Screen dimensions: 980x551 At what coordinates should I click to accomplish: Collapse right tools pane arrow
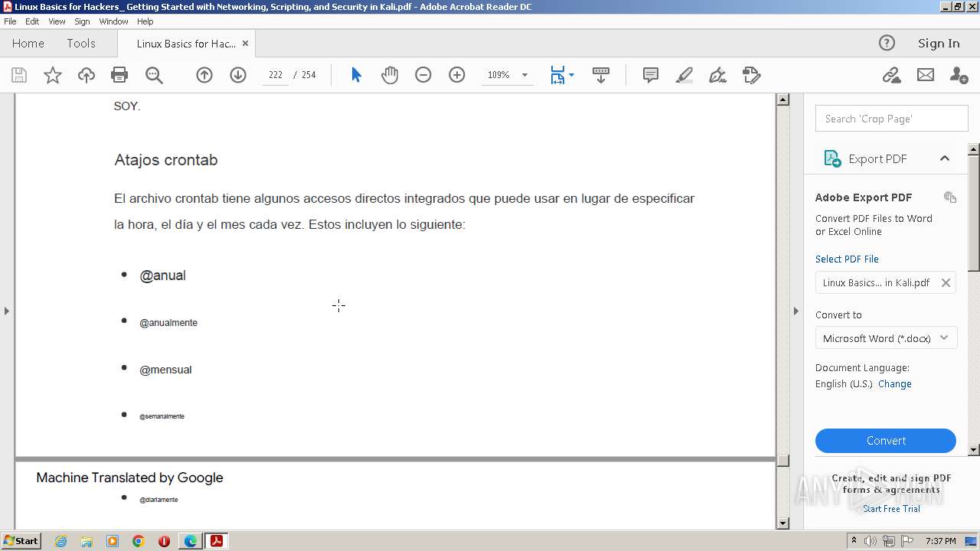[x=795, y=311]
